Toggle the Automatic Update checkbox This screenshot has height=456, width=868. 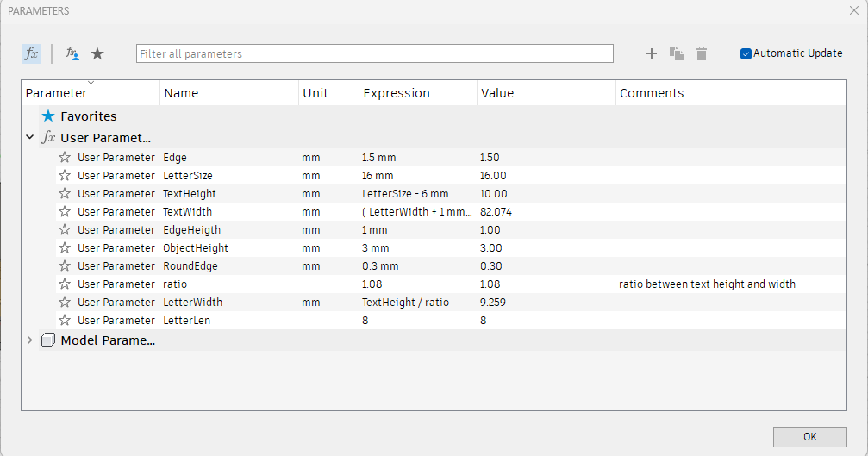746,53
